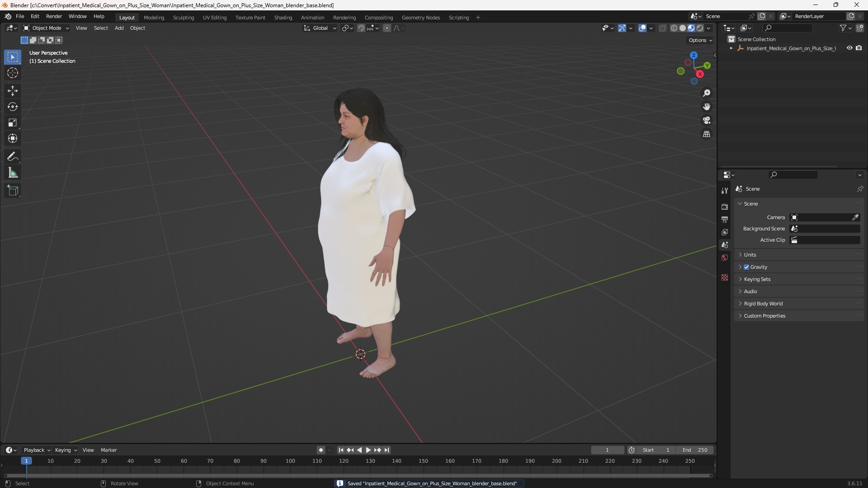Select the Scale tool

point(13,122)
